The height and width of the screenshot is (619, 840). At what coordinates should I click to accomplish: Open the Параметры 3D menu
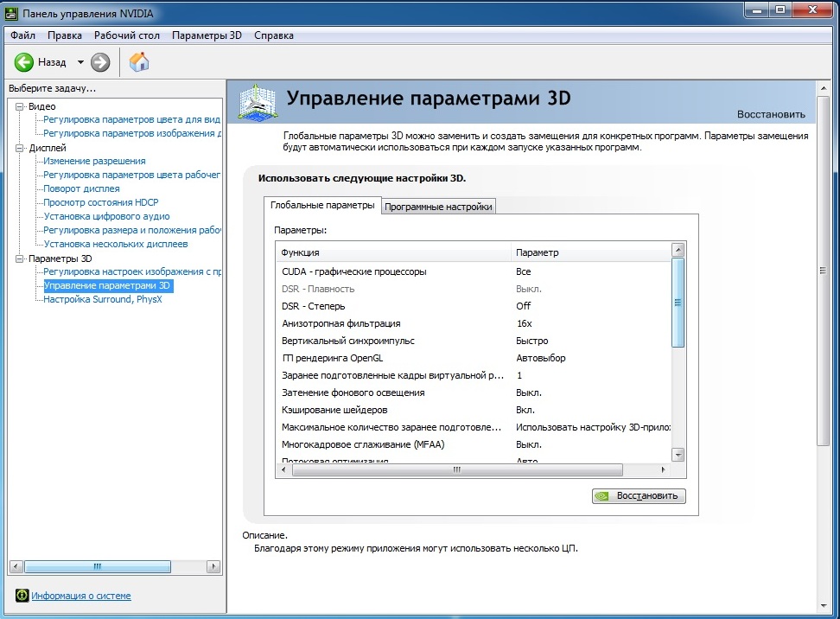tap(207, 35)
